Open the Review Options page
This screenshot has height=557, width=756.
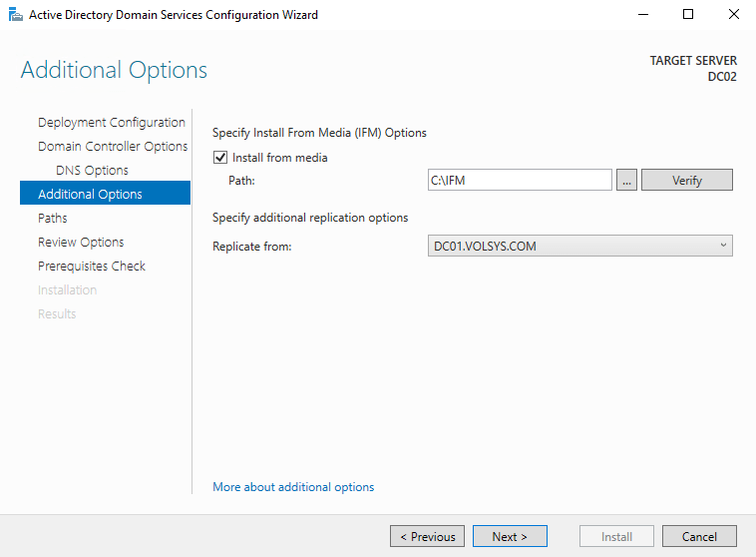tap(81, 243)
